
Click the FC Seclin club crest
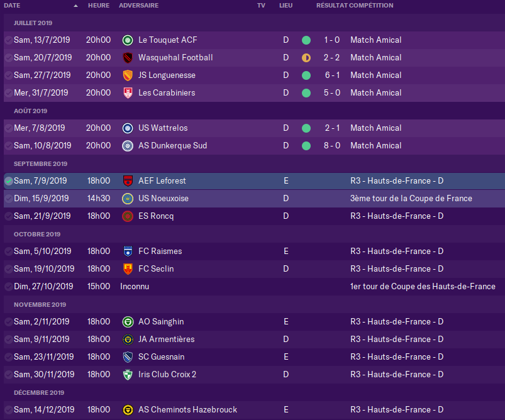tap(128, 269)
